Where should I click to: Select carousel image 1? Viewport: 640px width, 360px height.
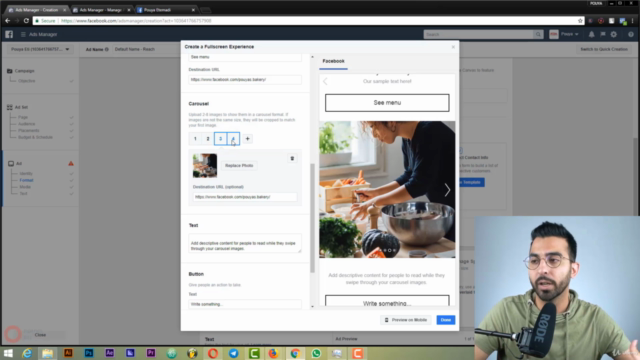click(x=195, y=139)
